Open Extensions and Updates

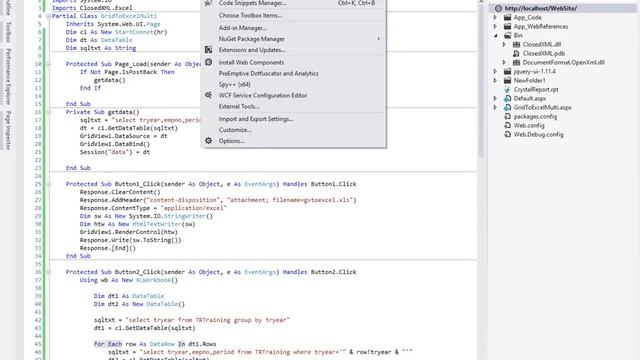pyautogui.click(x=252, y=50)
